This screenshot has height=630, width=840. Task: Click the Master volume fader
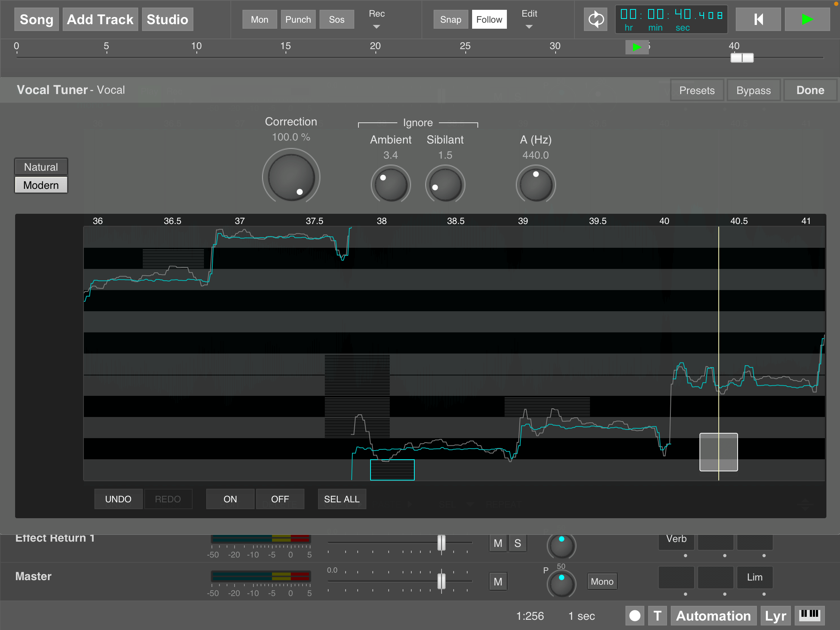(x=441, y=581)
